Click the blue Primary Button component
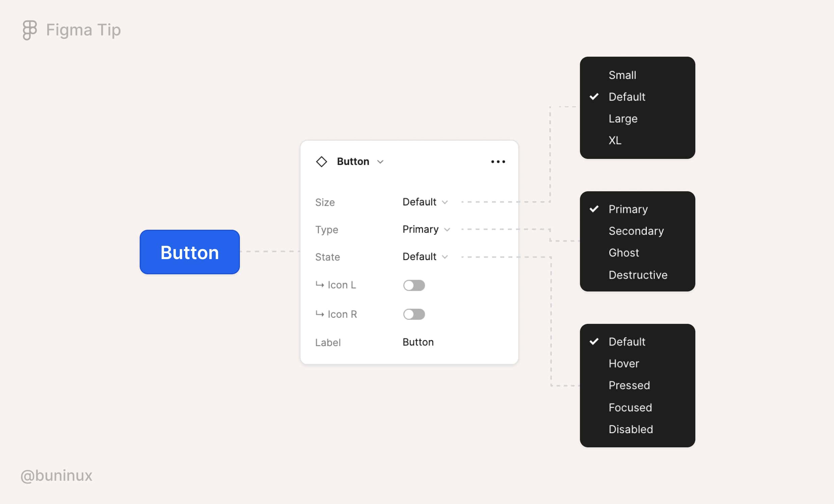The image size is (834, 504). tap(189, 251)
